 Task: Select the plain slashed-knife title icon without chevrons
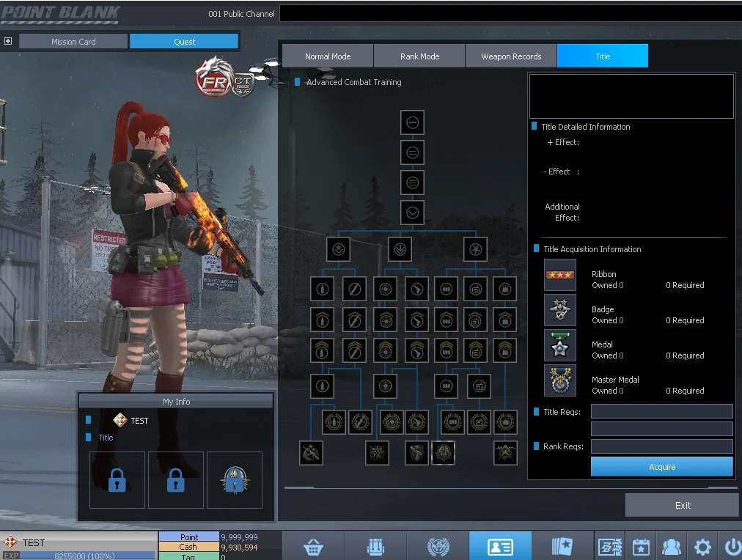tap(354, 289)
